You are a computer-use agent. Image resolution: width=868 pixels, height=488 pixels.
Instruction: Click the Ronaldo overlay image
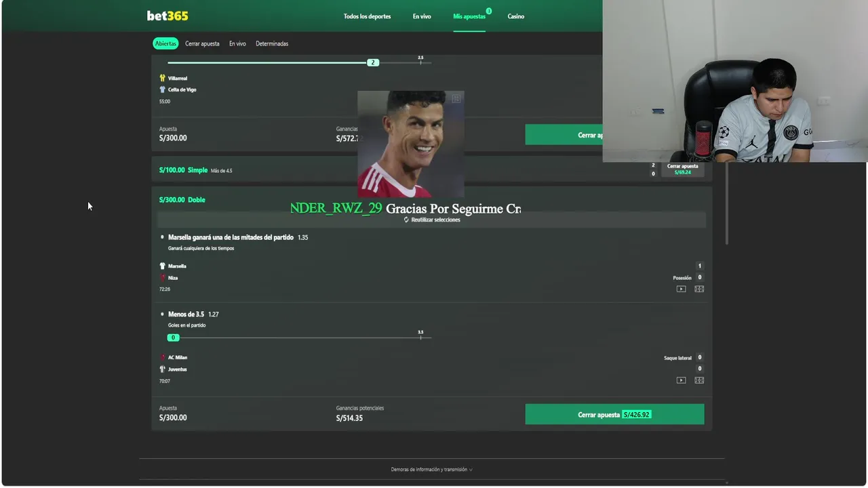click(411, 144)
